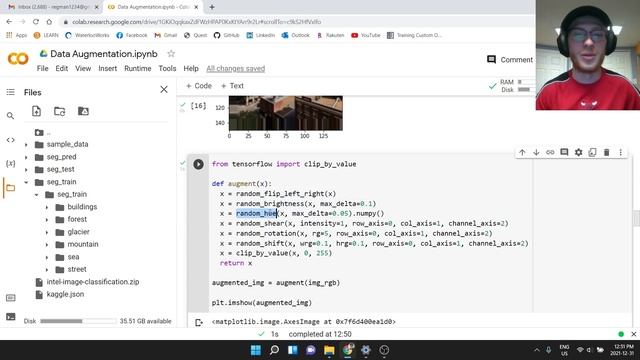Open more cell actions menu
The height and width of the screenshot is (360, 640).
point(620,152)
